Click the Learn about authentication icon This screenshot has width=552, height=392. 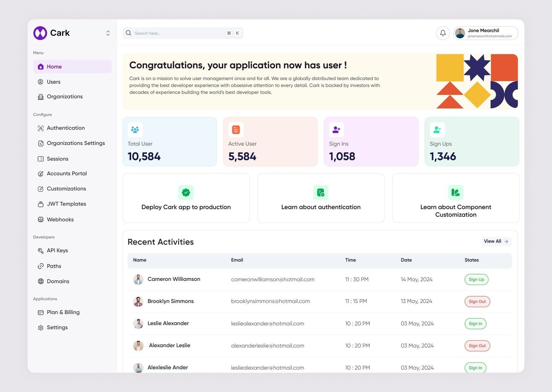pos(321,193)
